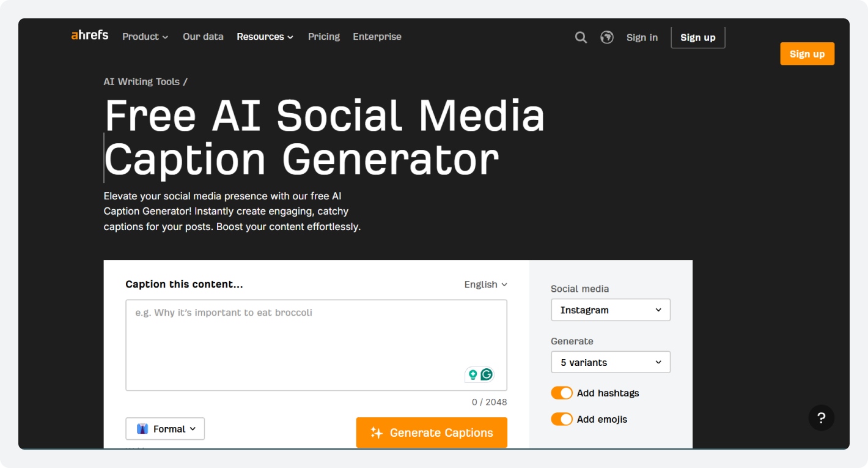Open the search magnifier icon
The width and height of the screenshot is (868, 468).
pyautogui.click(x=581, y=37)
